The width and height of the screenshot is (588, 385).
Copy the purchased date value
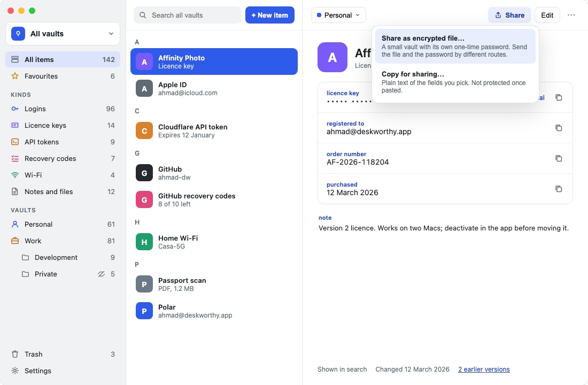(559, 189)
